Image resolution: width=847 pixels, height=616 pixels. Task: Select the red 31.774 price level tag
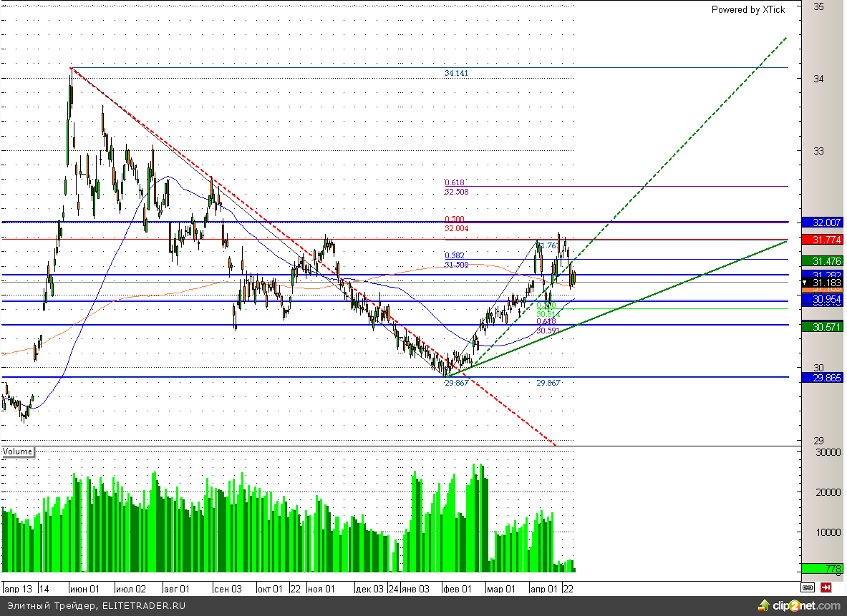click(x=822, y=239)
